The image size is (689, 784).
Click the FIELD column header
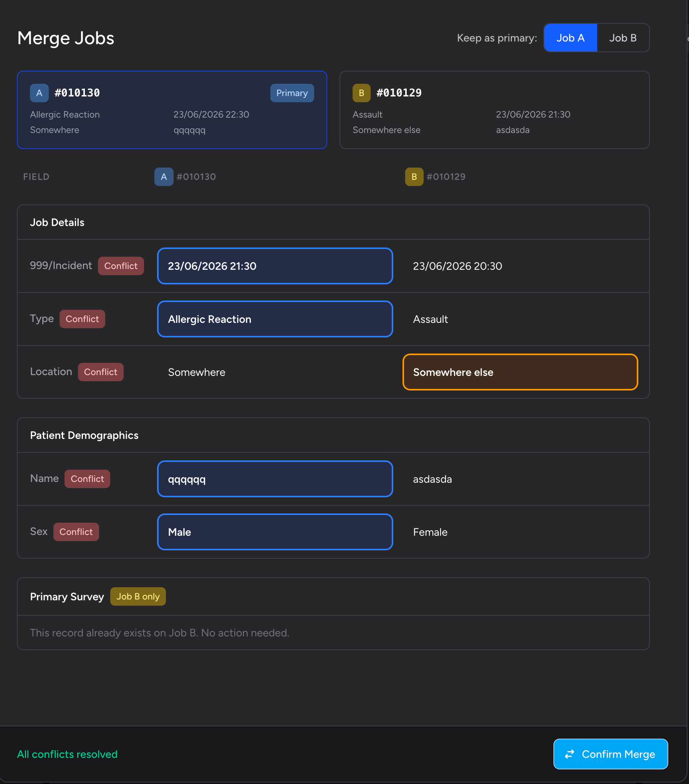click(36, 177)
